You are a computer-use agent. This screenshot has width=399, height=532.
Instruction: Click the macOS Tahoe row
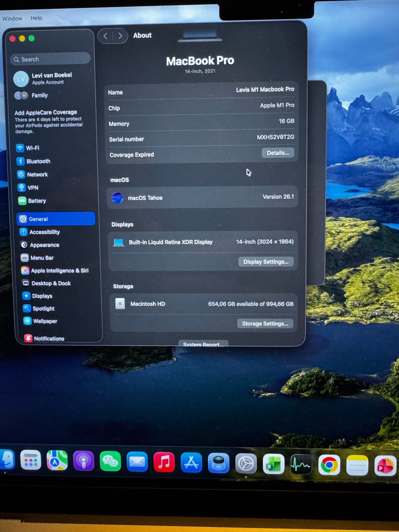click(x=202, y=197)
